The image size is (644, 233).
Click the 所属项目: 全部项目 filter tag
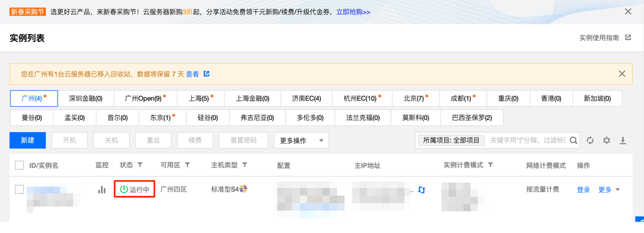452,140
